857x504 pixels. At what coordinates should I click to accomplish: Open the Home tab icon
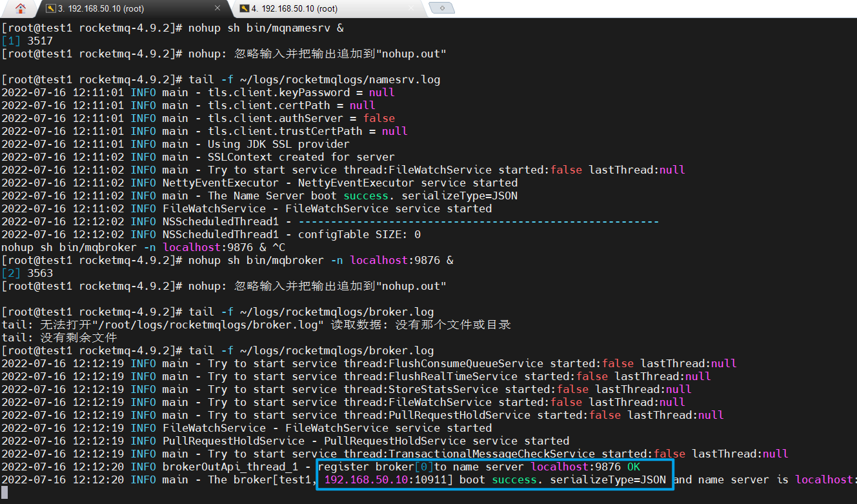(21, 8)
